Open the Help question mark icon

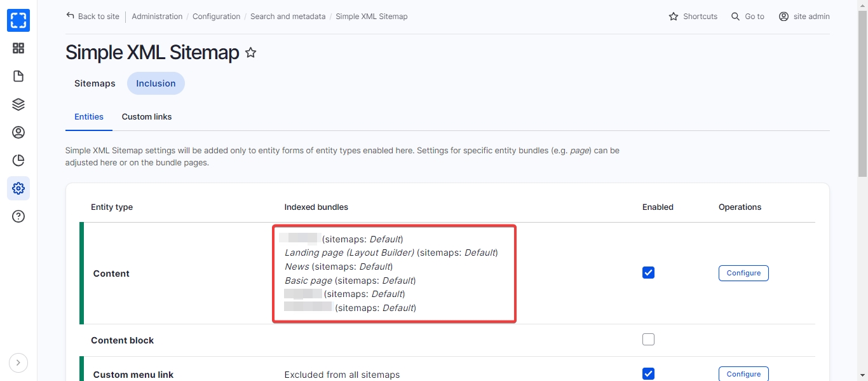(18, 216)
